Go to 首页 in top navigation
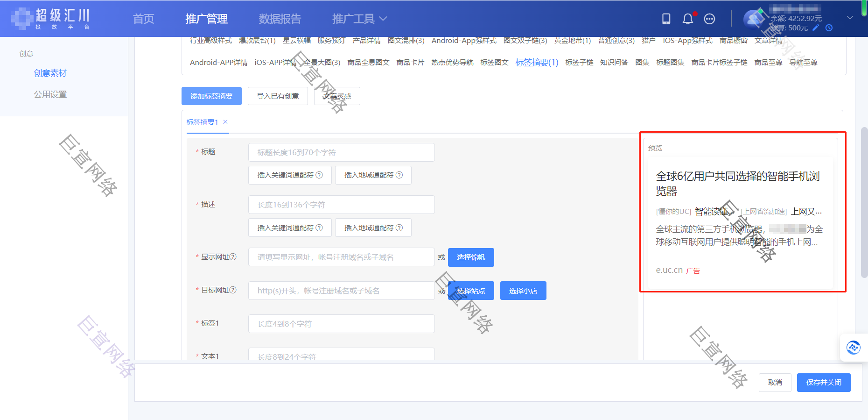 click(x=143, y=19)
